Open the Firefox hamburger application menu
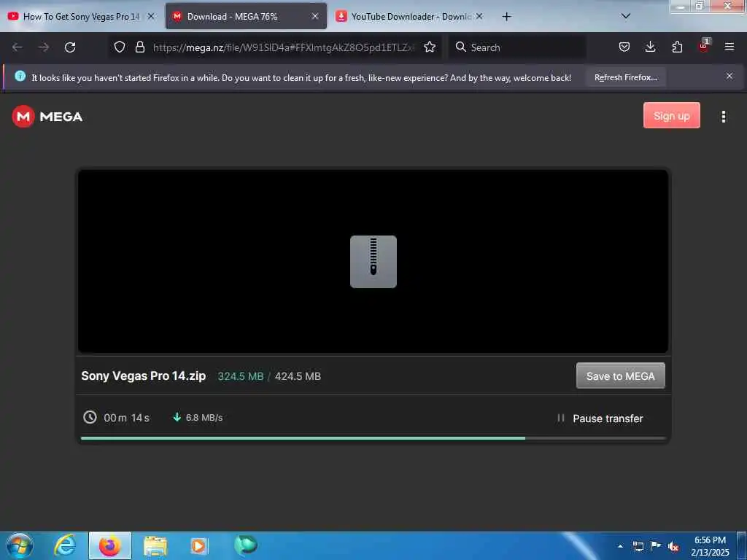This screenshot has height=560, width=747. [x=729, y=47]
